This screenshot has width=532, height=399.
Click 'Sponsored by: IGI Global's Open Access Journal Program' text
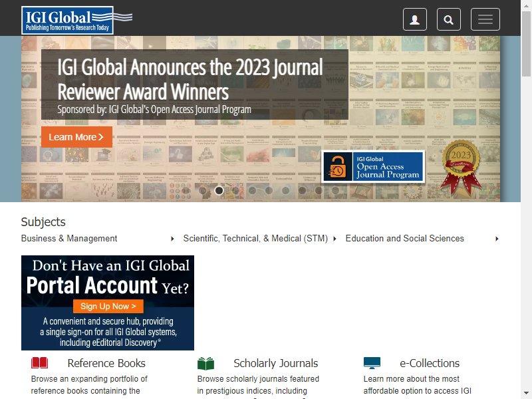(x=154, y=110)
